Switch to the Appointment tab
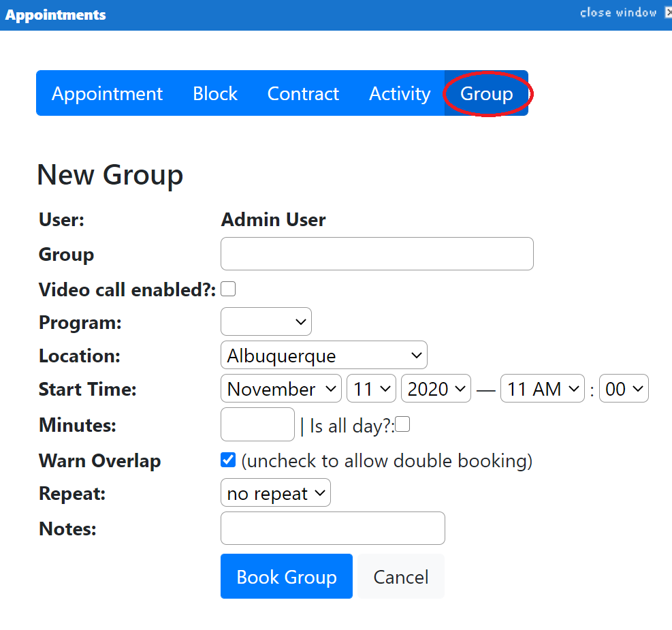 [107, 93]
